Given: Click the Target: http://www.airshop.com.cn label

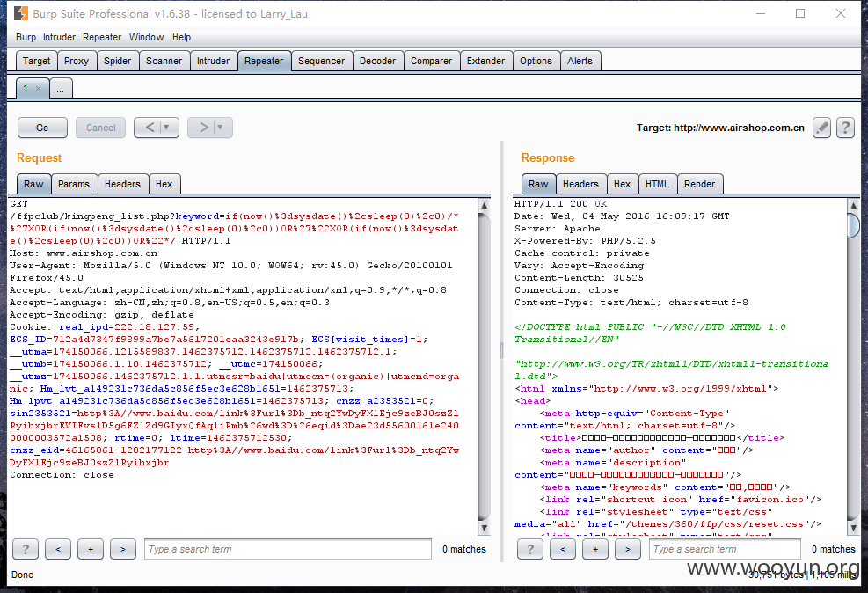Looking at the screenshot, I should (x=720, y=128).
